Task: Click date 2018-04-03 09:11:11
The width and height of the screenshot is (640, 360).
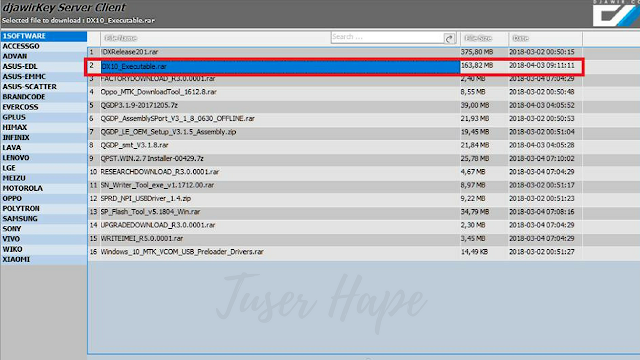Action: click(x=542, y=66)
